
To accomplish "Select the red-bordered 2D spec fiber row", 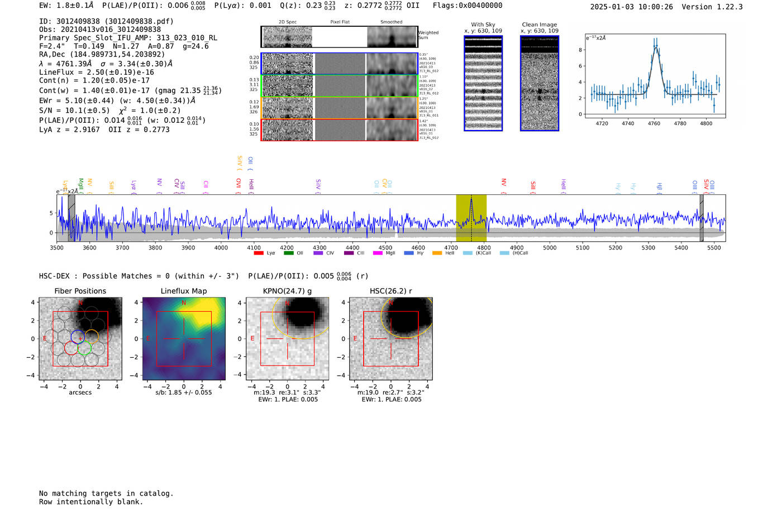I will pos(340,130).
